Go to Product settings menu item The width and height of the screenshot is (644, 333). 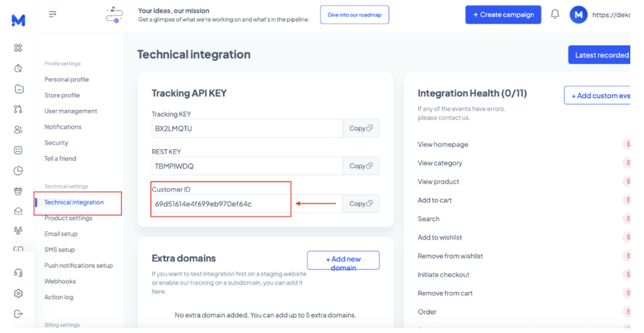coord(68,218)
